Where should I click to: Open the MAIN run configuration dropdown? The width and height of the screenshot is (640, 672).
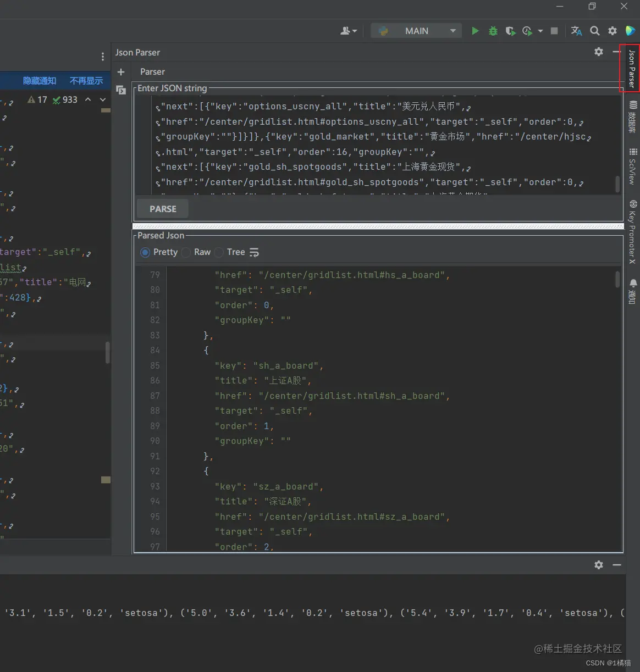[x=416, y=31]
